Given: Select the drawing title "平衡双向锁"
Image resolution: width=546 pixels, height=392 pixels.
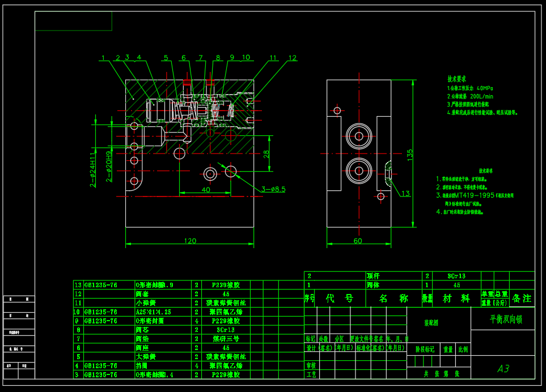Looking at the screenshot, I should [506, 319].
